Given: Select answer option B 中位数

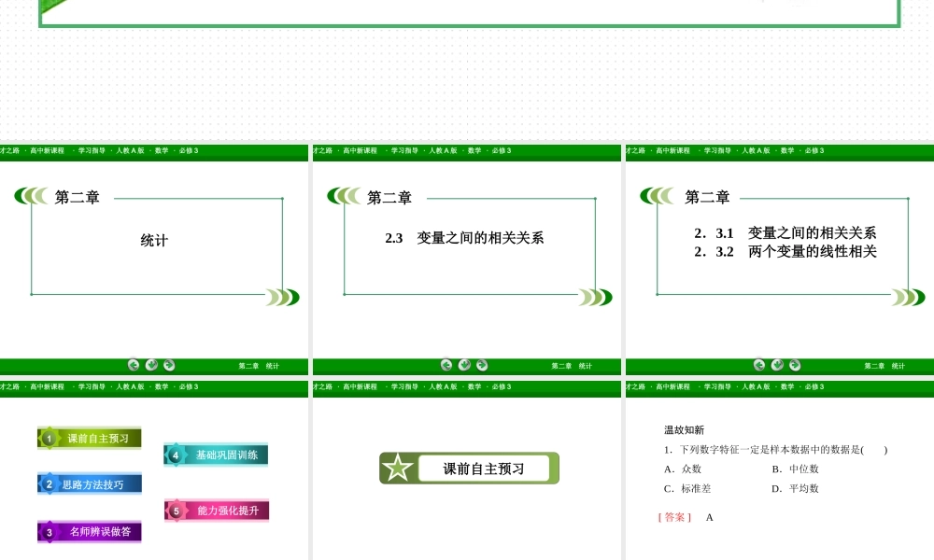Looking at the screenshot, I should pyautogui.click(x=793, y=469).
